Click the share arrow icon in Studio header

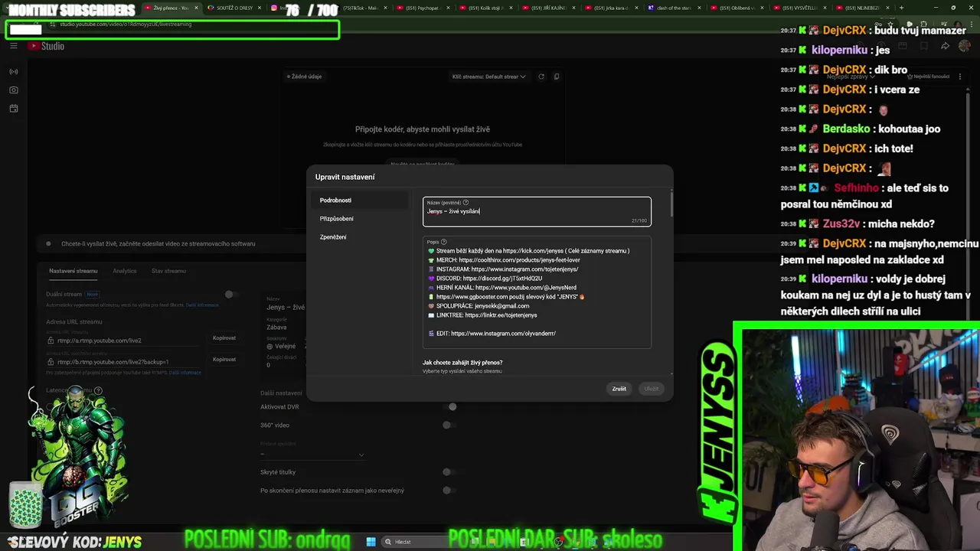pos(945,46)
